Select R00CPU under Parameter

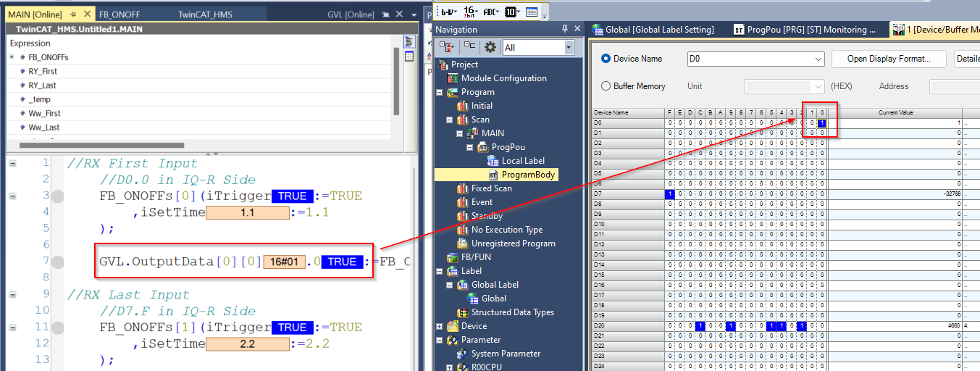point(487,367)
